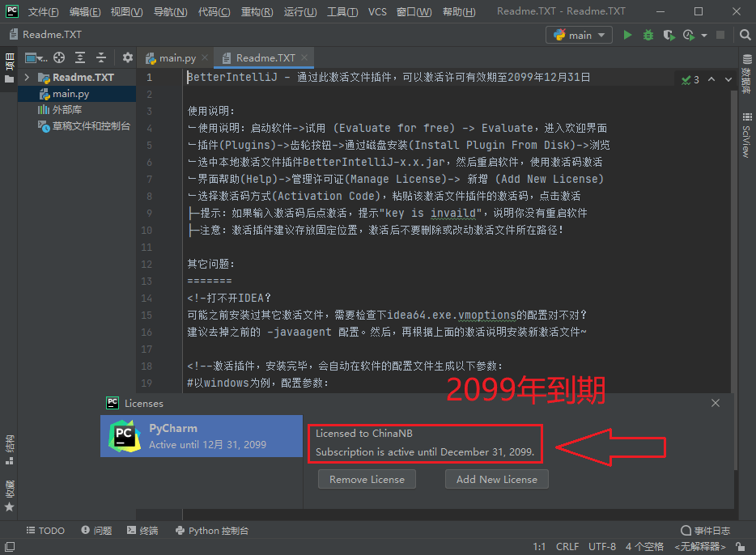The height and width of the screenshot is (555, 756).
Task: Start Debug with the bug icon
Action: click(x=648, y=35)
